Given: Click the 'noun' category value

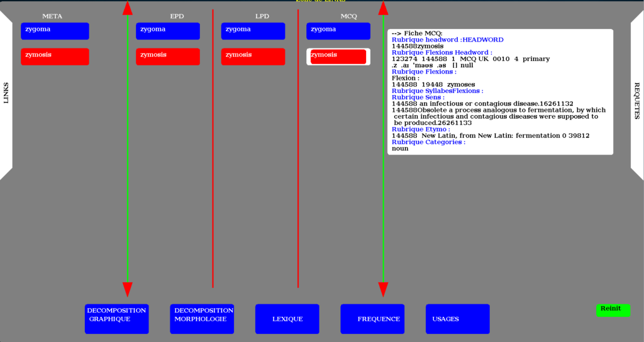Looking at the screenshot, I should 400,148.
